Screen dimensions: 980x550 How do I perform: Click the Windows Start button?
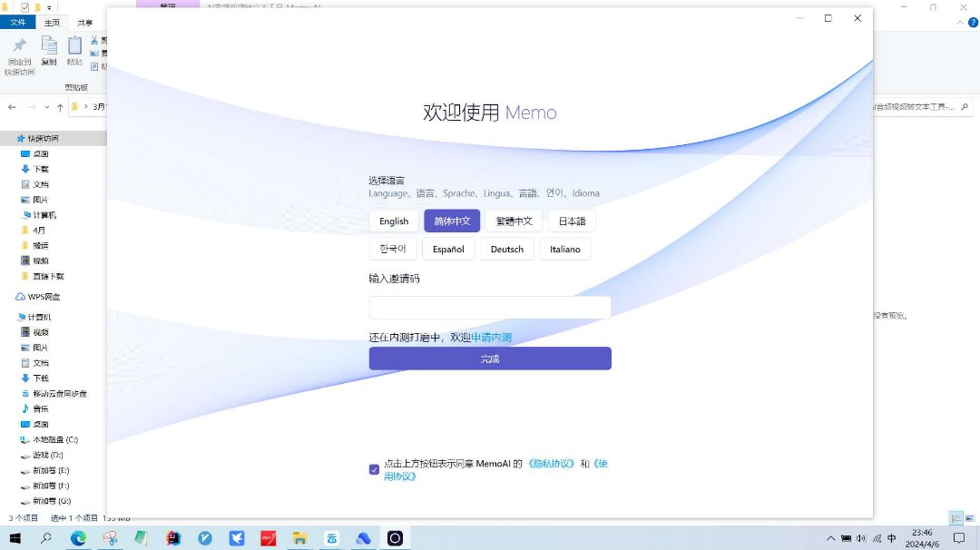(15, 538)
